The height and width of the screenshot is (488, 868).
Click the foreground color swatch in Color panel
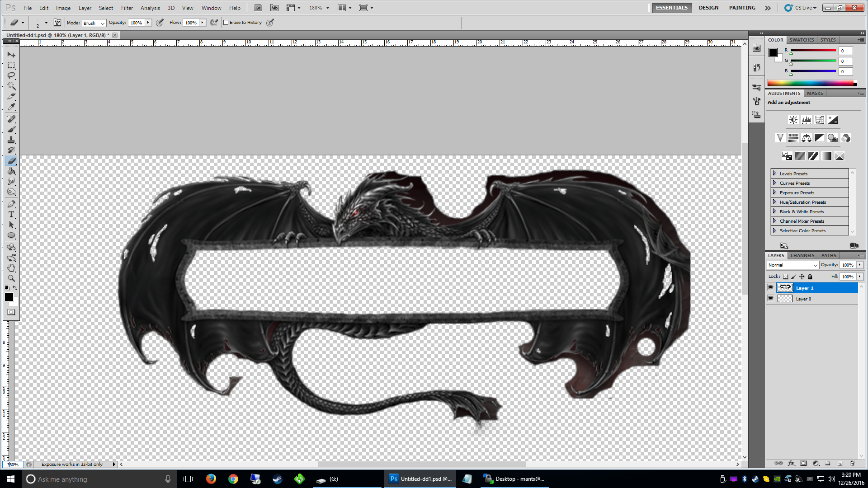point(773,52)
